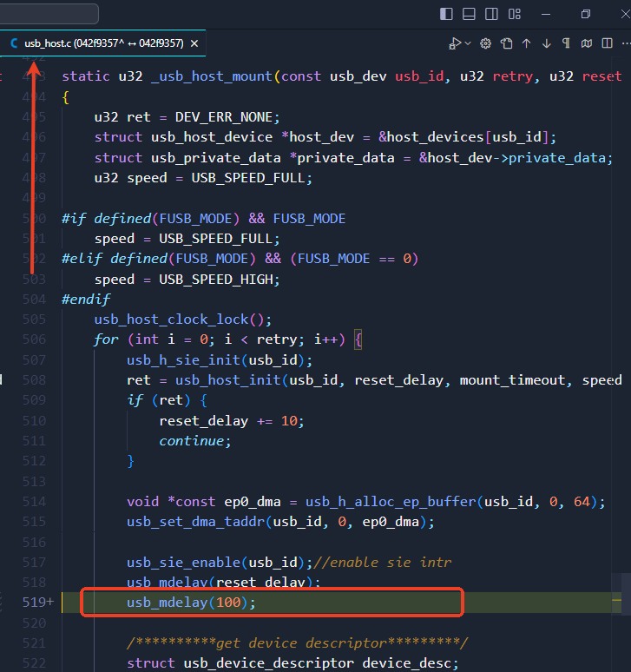Click on "usb_host_clock_lock" function call
The image size is (631, 672).
tap(171, 320)
